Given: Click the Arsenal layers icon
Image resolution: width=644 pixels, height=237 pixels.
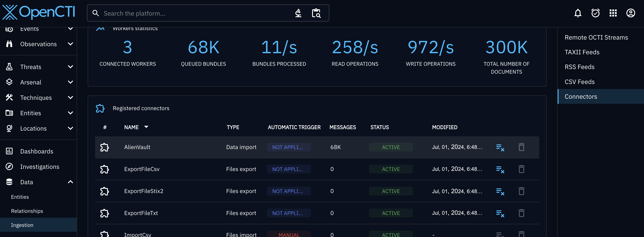Looking at the screenshot, I should coord(9,82).
